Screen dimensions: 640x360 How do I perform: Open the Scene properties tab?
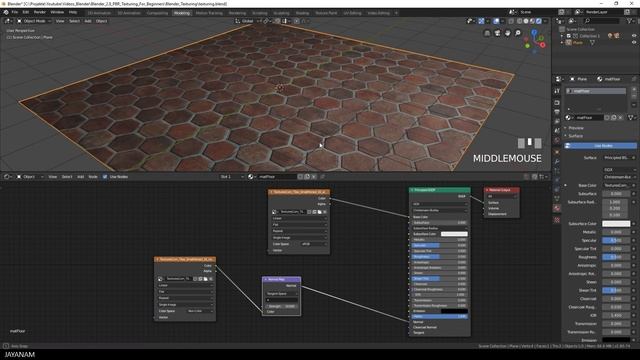tap(557, 131)
